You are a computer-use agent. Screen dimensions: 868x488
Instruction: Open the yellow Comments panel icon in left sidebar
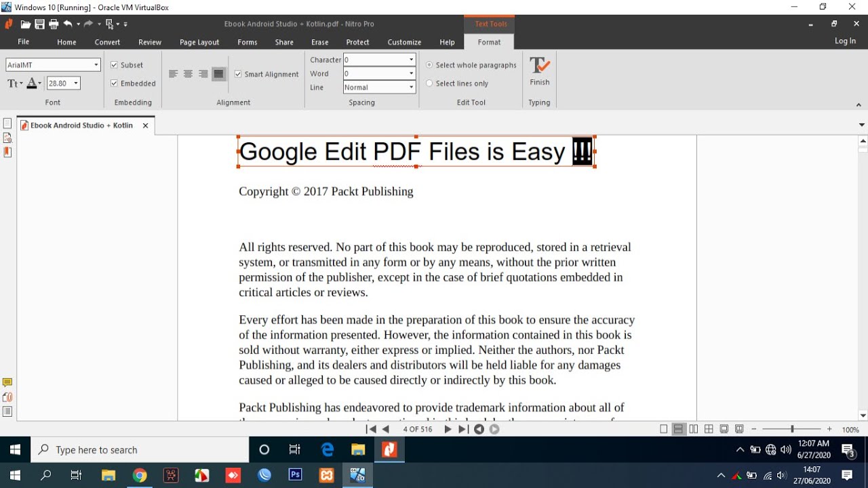7,383
